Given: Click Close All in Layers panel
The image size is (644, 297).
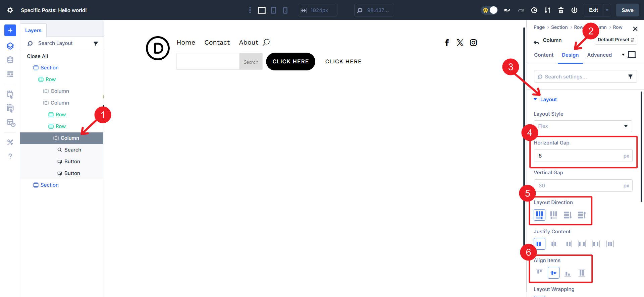Looking at the screenshot, I should [x=37, y=56].
